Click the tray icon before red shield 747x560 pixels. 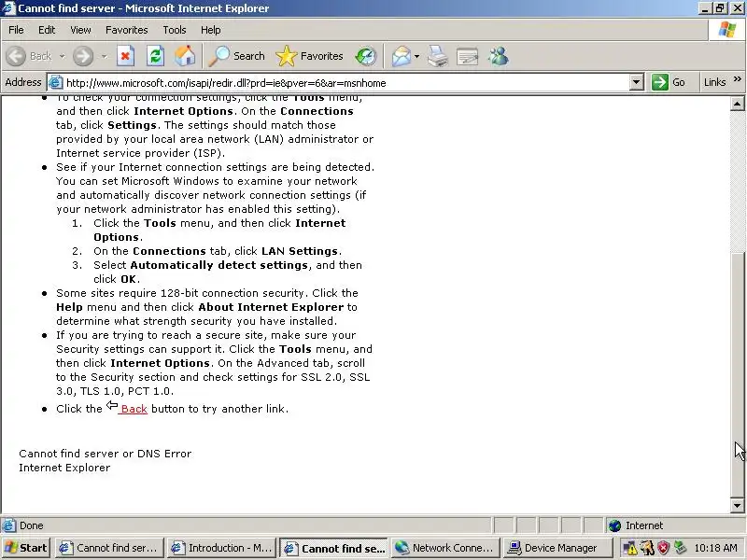647,548
